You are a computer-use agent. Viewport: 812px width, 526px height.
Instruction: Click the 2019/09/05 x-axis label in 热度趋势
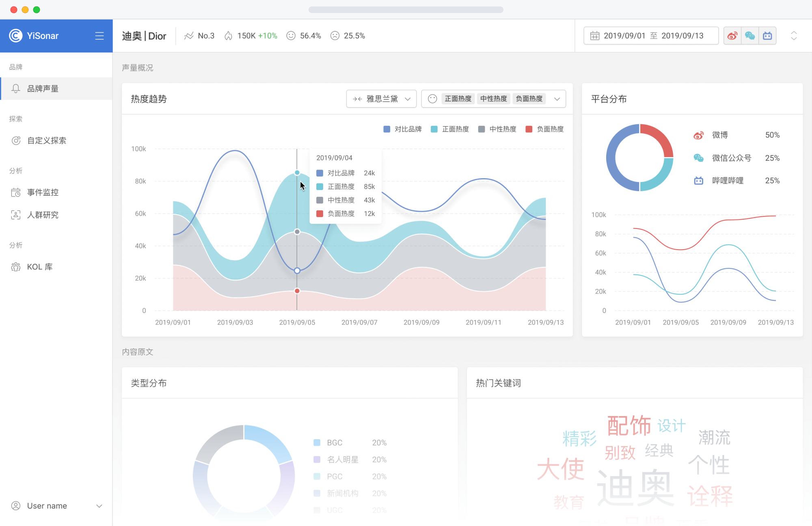[x=297, y=322]
